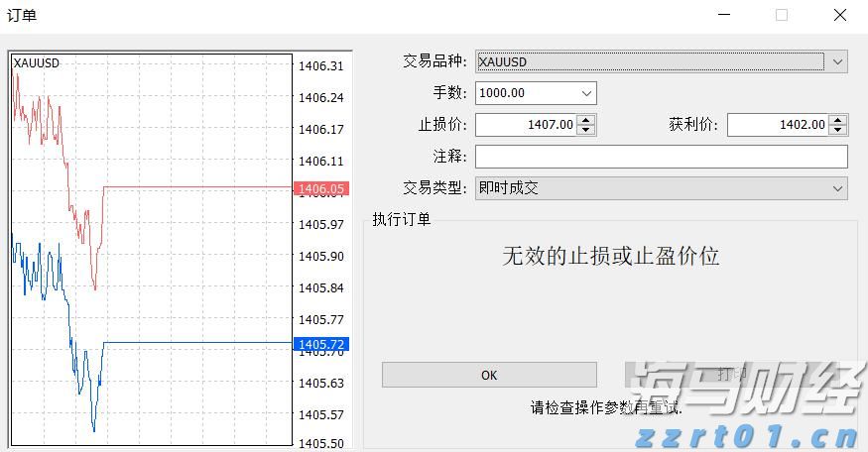The height and width of the screenshot is (452, 868).
Task: Decrease 止损价 with the down arrow
Action: tap(586, 130)
